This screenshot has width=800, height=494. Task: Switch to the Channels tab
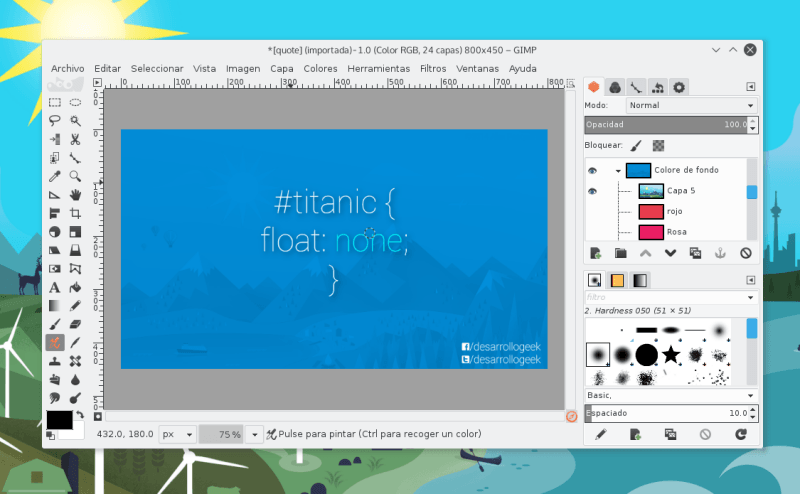[615, 87]
